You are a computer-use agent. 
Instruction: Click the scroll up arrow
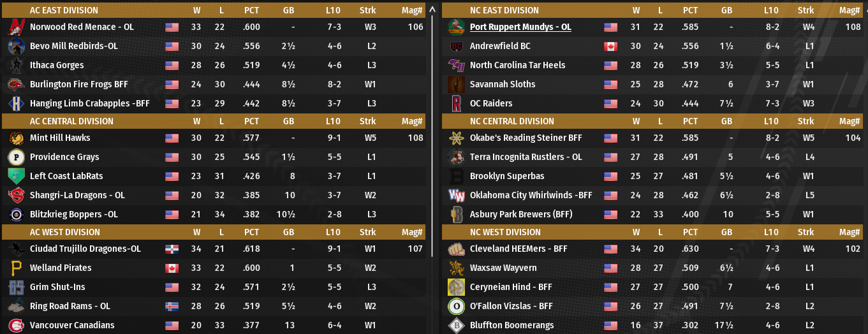pos(434,10)
